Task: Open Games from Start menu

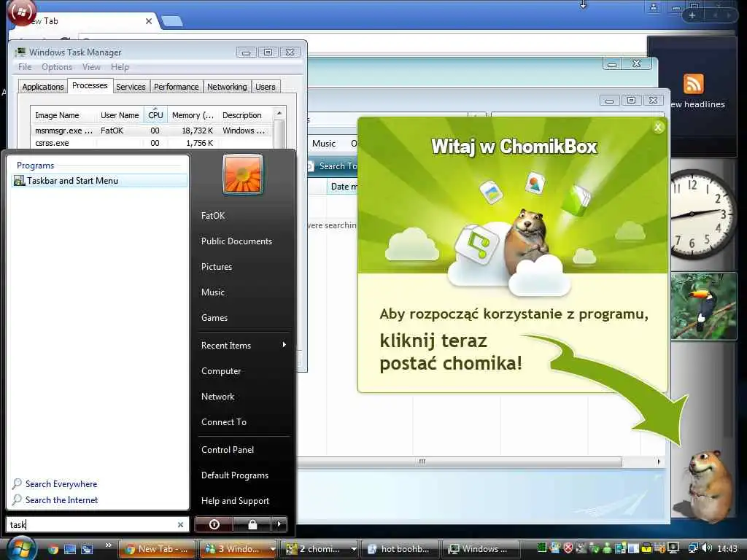Action: [x=214, y=318]
